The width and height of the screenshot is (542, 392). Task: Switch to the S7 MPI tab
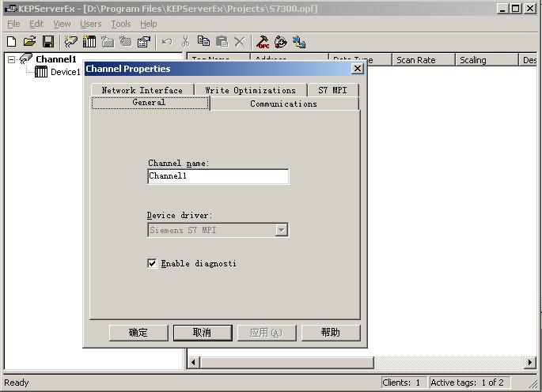coord(333,90)
